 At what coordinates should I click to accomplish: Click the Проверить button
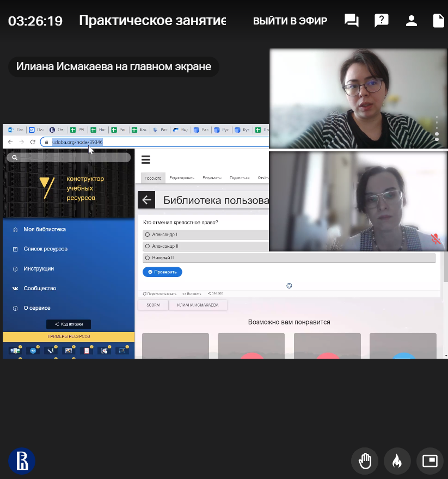pos(162,272)
